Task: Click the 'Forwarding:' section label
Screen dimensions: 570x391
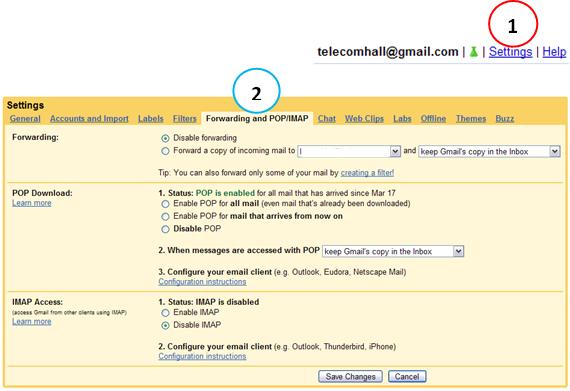Action: tap(35, 137)
